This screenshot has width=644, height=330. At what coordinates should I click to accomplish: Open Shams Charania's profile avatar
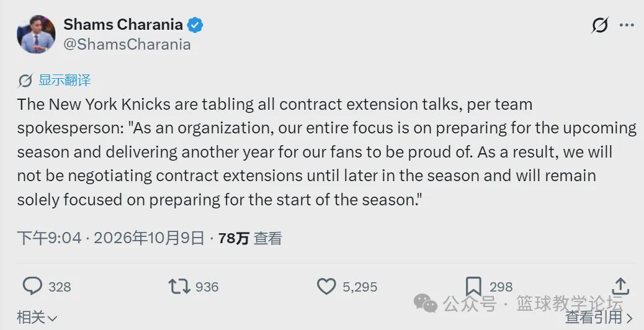click(36, 35)
